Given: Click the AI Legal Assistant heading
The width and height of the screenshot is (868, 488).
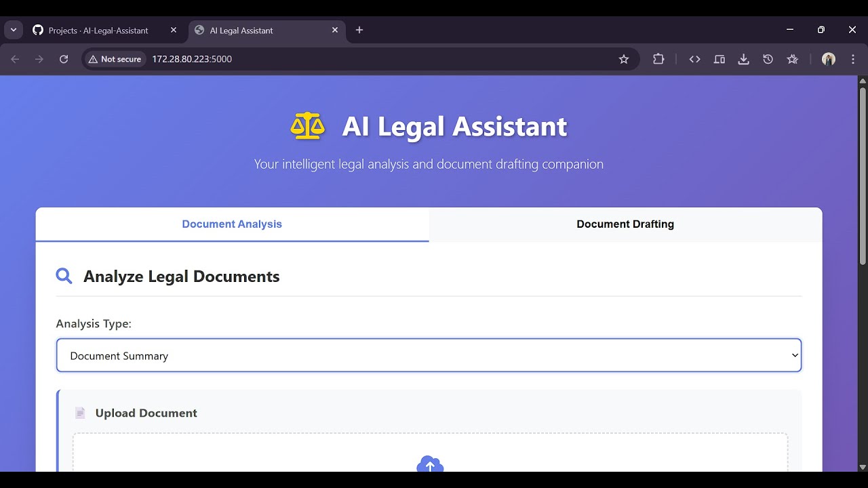Looking at the screenshot, I should pyautogui.click(x=454, y=126).
